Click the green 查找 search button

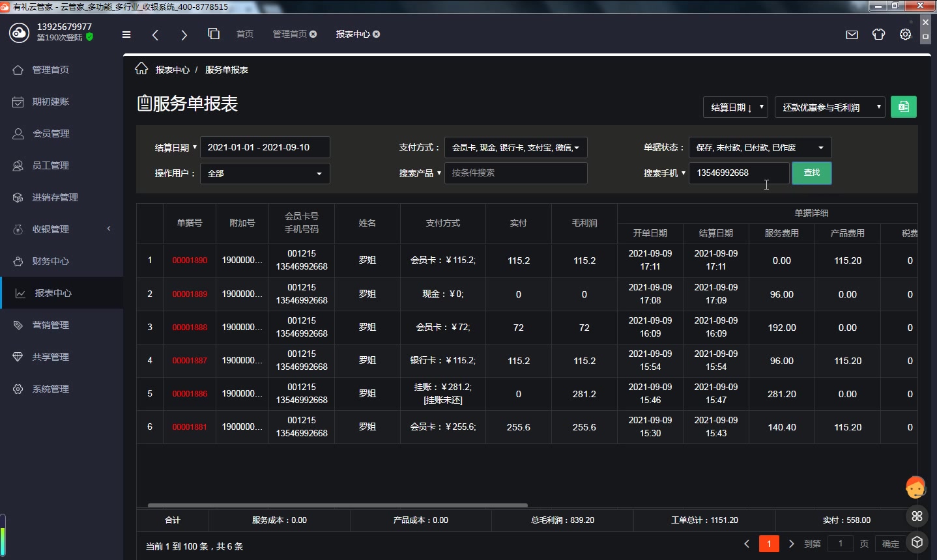[x=811, y=173]
